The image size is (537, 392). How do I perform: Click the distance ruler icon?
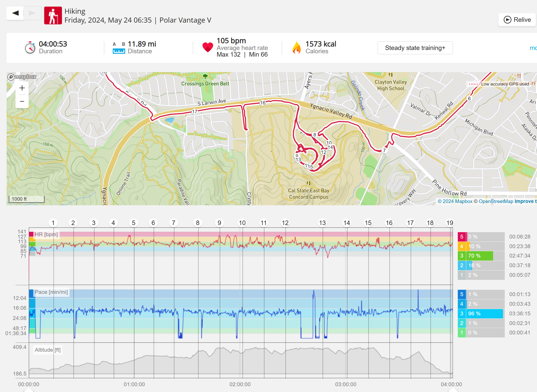coord(119,51)
